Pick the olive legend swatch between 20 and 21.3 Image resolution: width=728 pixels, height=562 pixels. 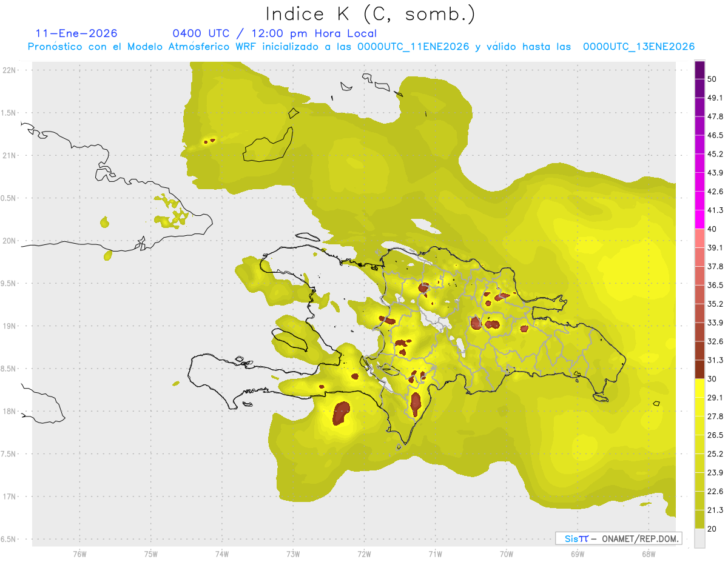pyautogui.click(x=700, y=520)
